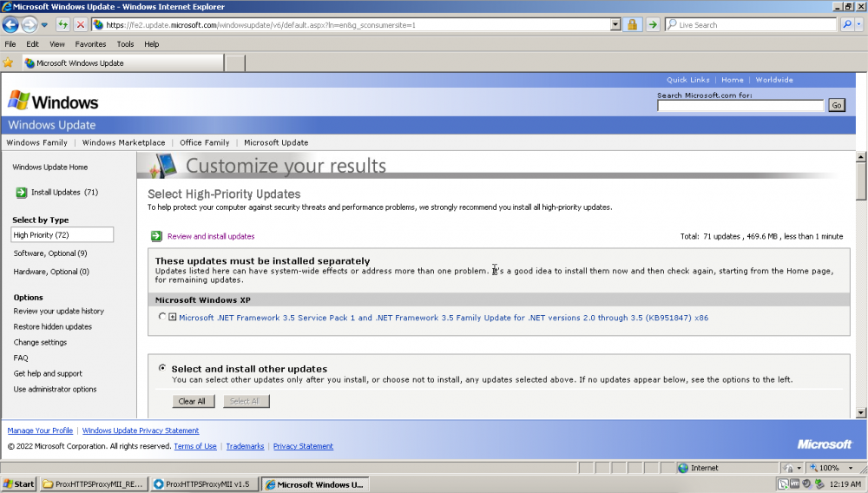This screenshot has width=868, height=493.
Task: Open the address bar URL history dropdown
Action: pos(615,25)
